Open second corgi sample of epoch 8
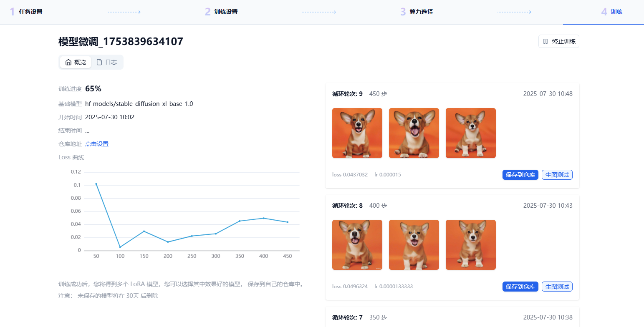 [414, 245]
